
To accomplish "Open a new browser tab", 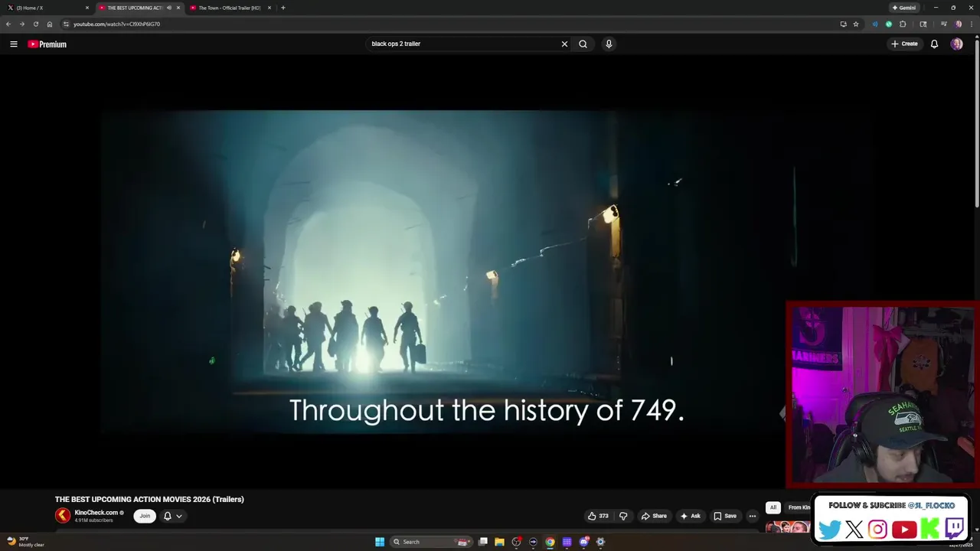I will 283,8.
